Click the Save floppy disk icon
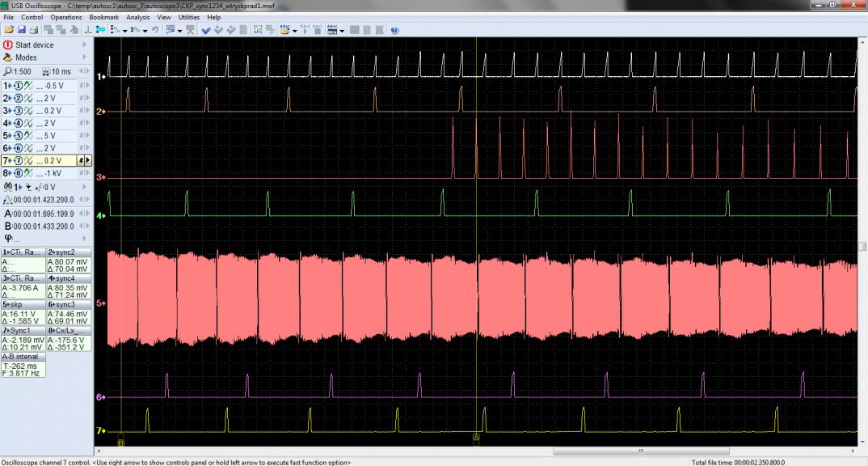This screenshot has width=868, height=466. coord(21,29)
